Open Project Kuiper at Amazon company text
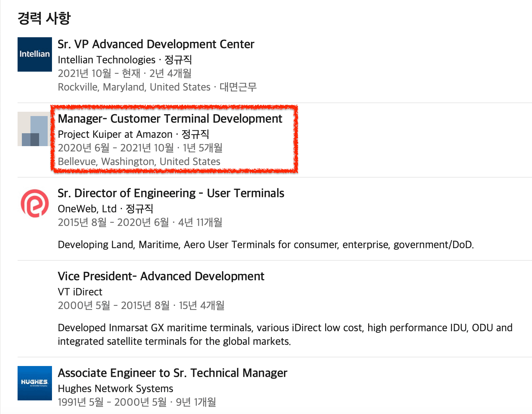 (x=115, y=134)
